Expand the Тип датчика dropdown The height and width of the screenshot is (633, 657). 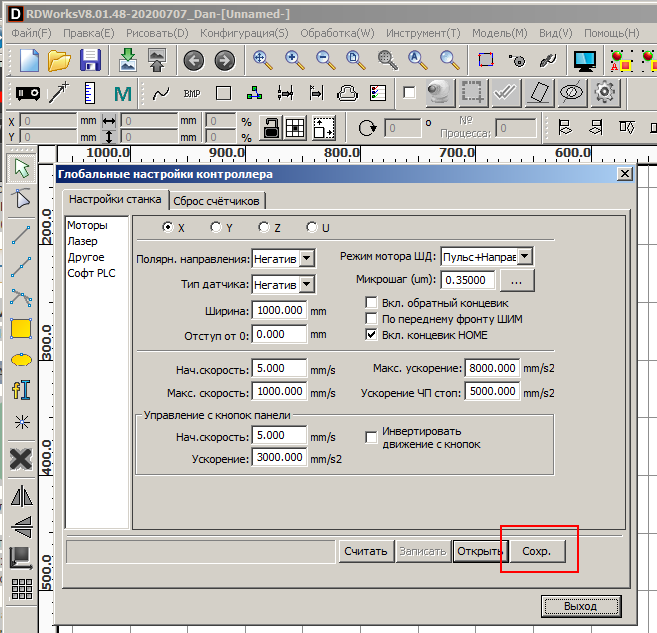tap(307, 285)
